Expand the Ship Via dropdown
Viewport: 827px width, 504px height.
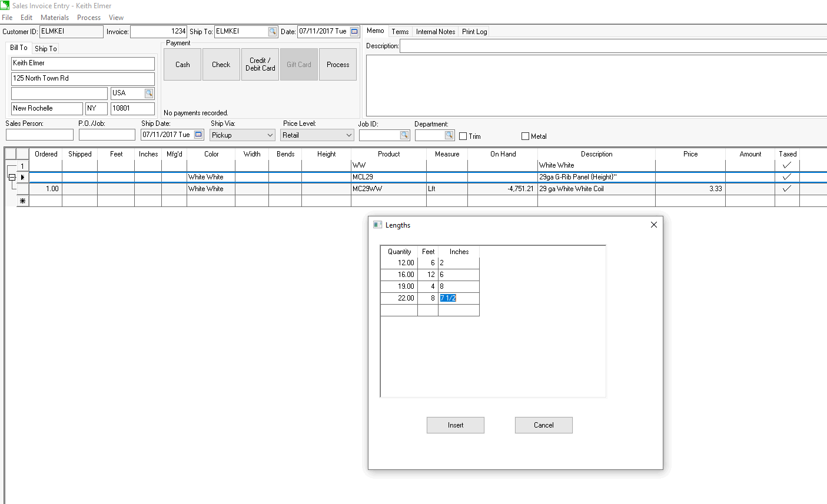(270, 135)
